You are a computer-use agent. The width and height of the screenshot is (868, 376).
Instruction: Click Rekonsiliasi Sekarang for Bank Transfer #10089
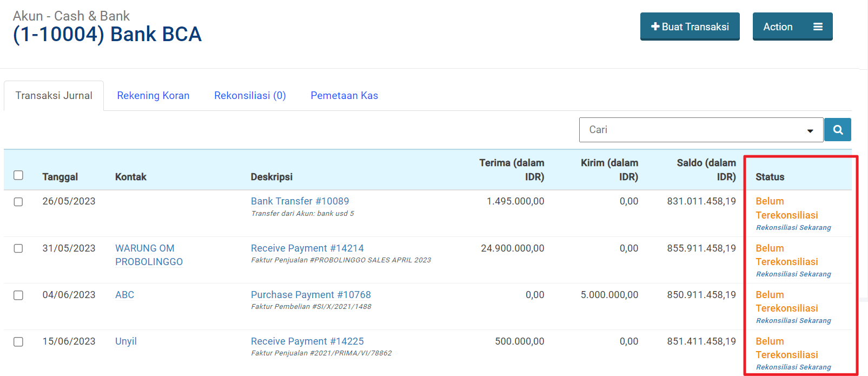coord(793,228)
